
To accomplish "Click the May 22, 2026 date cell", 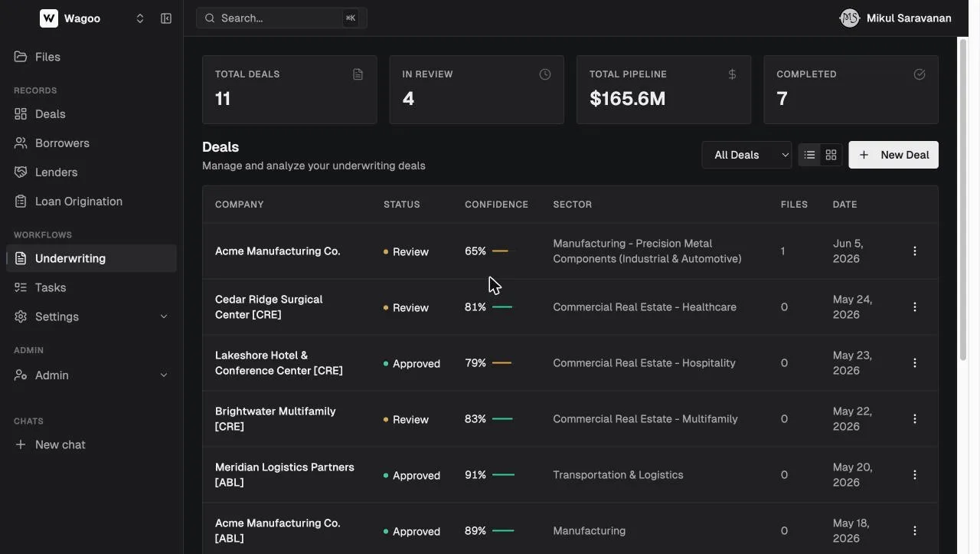I will point(852,419).
